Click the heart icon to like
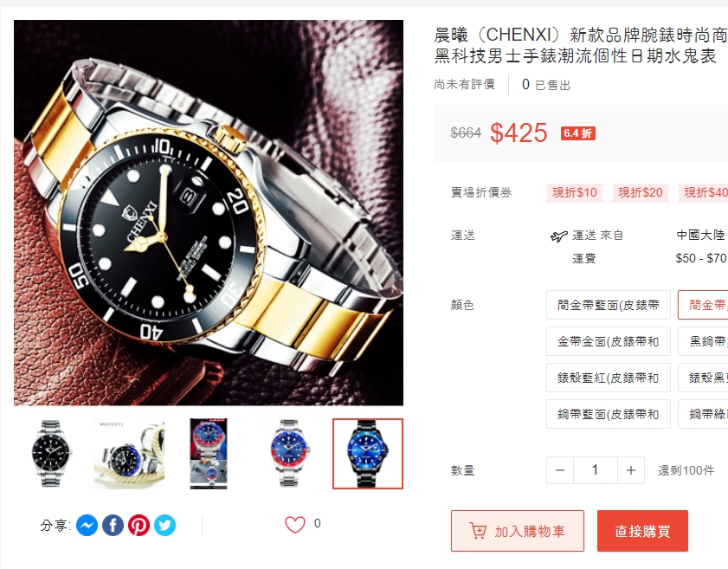The height and width of the screenshot is (569, 728). coord(295,525)
